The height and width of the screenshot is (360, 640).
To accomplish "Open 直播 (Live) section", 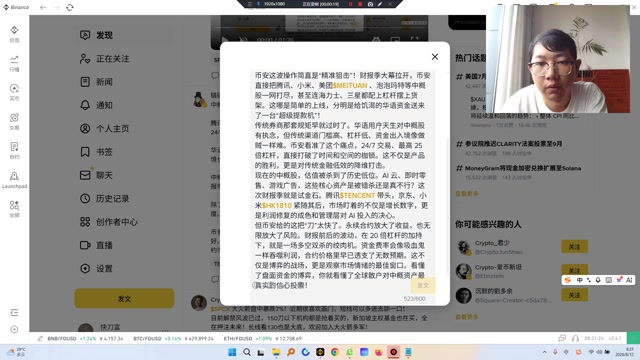I will [x=96, y=245].
